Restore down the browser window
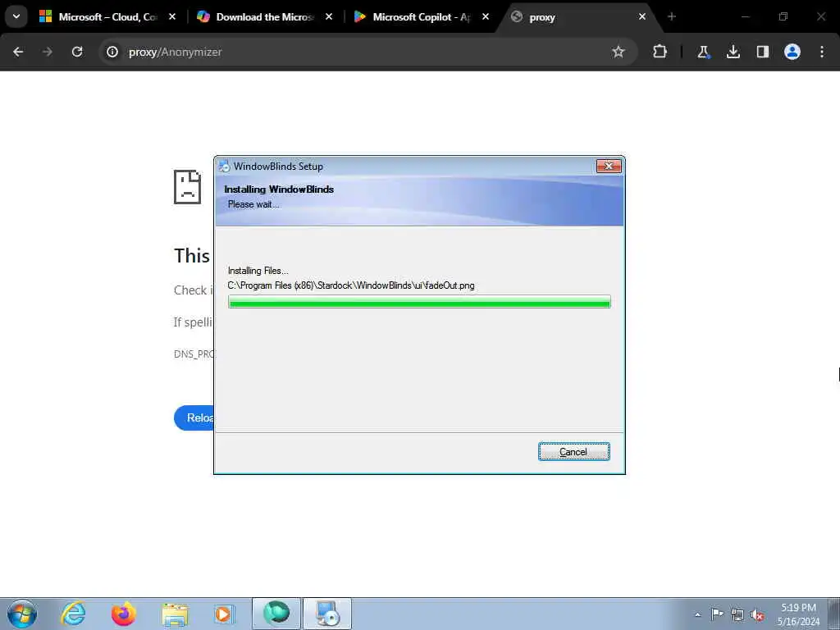This screenshot has width=840, height=630. 783,16
